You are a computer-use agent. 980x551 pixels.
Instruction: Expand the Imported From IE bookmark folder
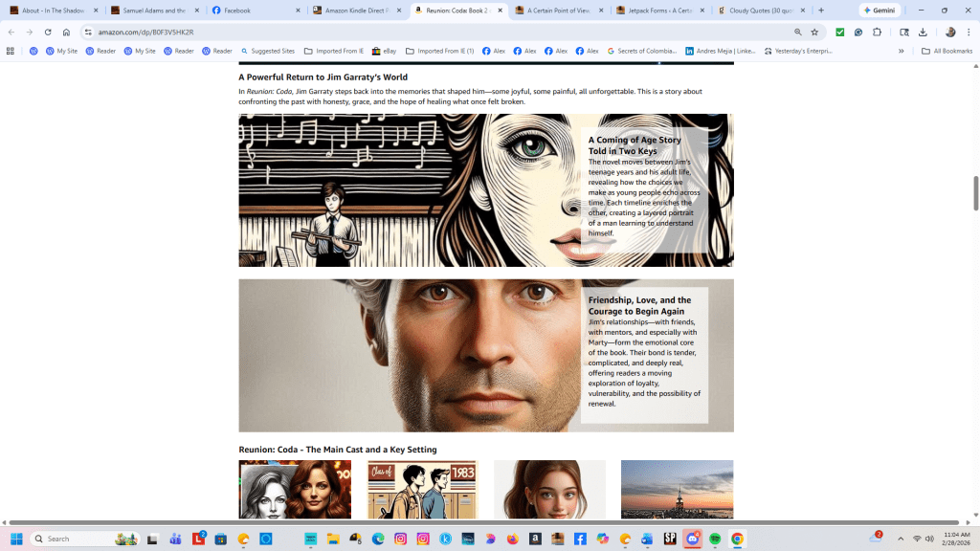pyautogui.click(x=334, y=51)
